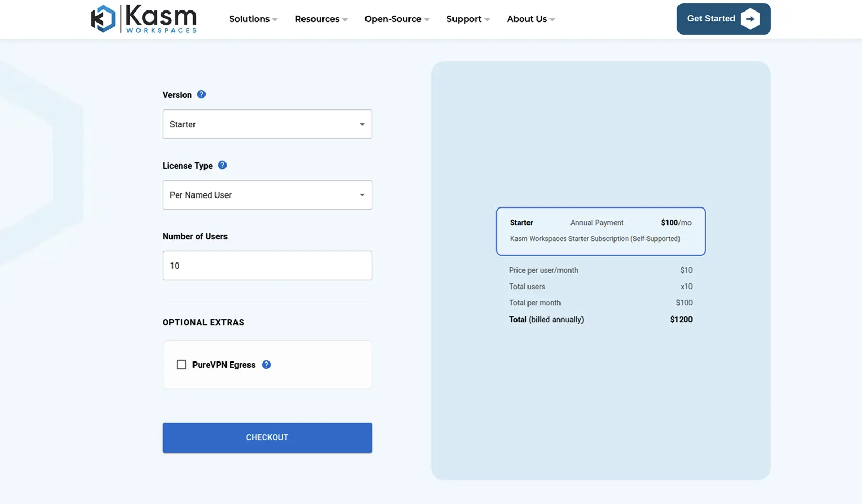Click the Kasm Workspaces logo

tap(143, 19)
